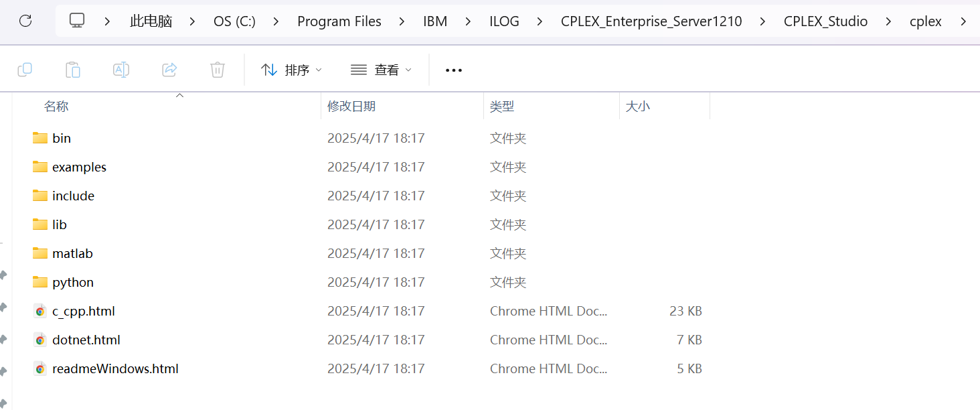980x410 pixels.
Task: Open the python folder
Action: (x=73, y=282)
